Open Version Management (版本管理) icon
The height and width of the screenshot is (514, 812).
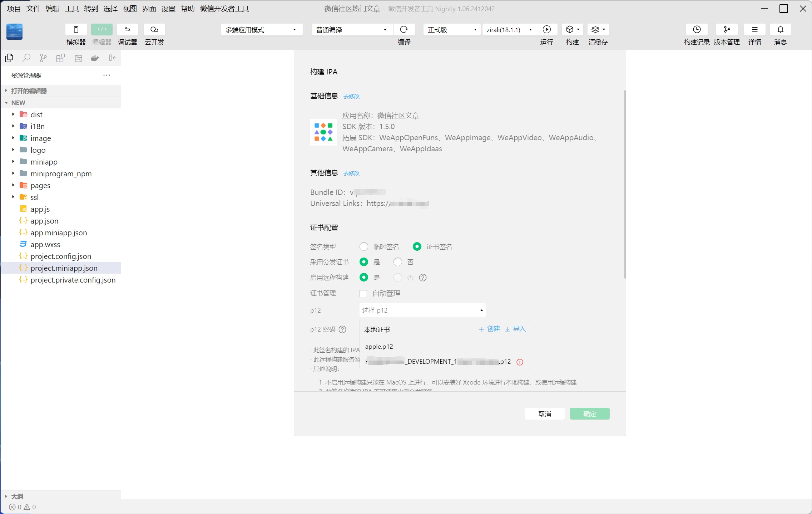click(727, 29)
